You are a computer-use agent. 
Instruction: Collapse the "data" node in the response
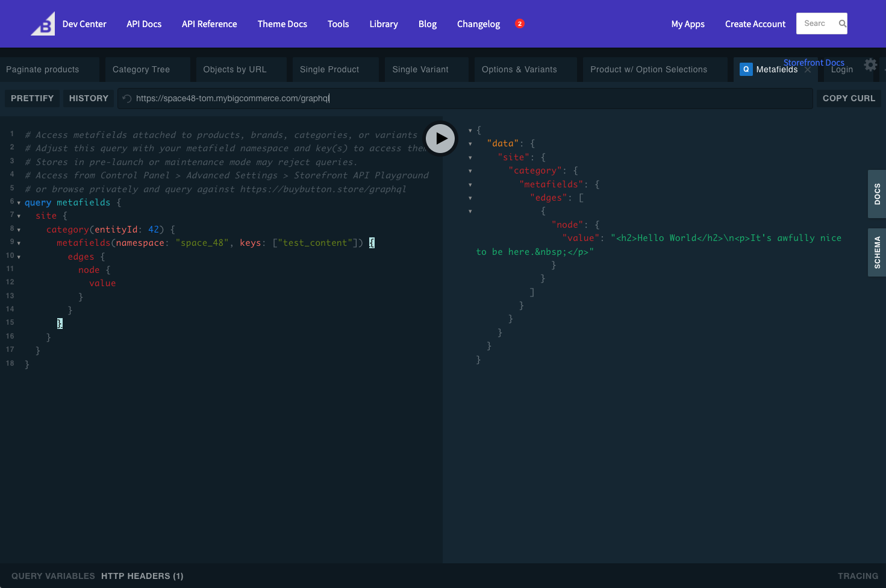(x=470, y=144)
